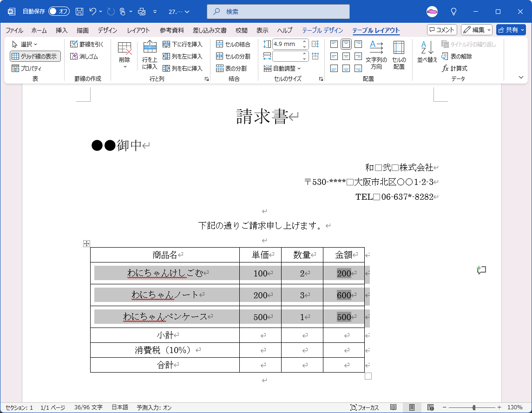Click the lightbulb help icon
Image resolution: width=532 pixels, height=413 pixels.
[453, 12]
